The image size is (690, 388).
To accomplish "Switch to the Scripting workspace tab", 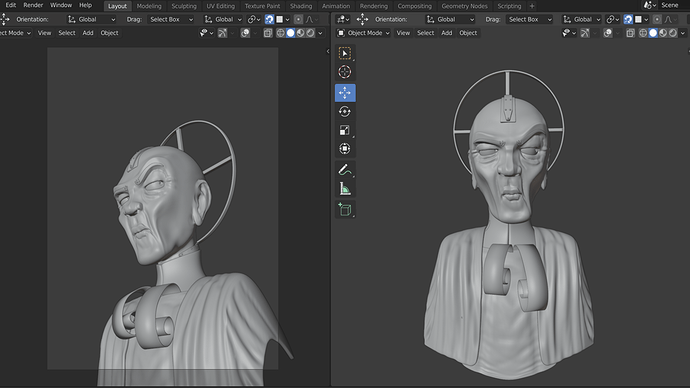I will click(509, 6).
